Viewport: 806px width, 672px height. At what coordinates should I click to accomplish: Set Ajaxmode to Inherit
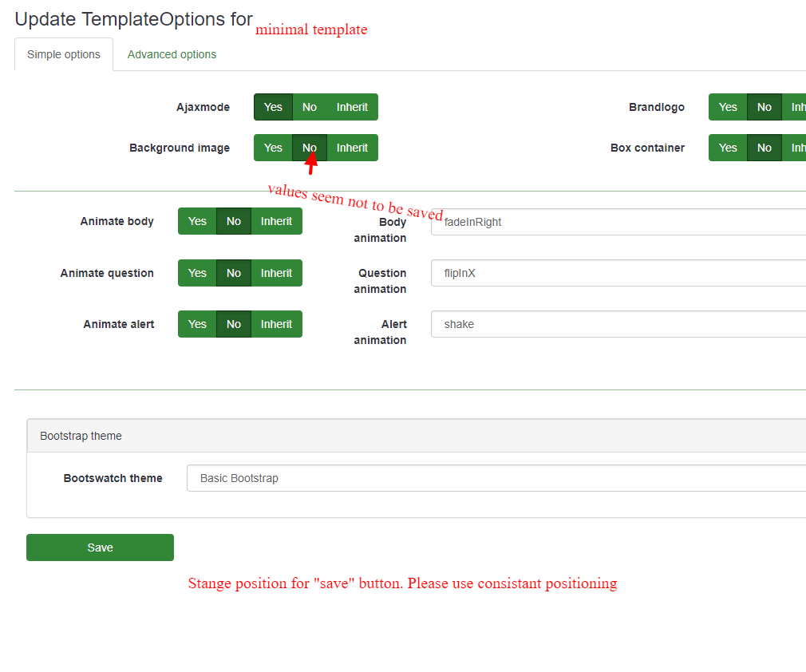click(352, 107)
